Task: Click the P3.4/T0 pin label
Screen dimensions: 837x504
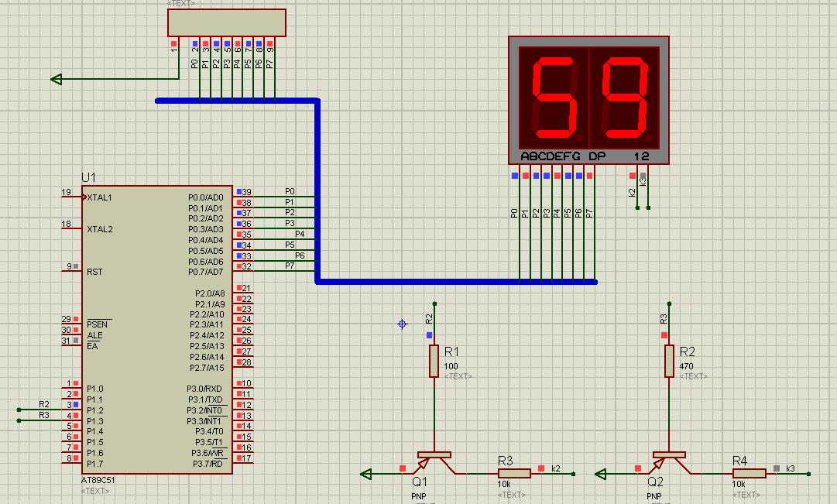Action: pyautogui.click(x=209, y=431)
